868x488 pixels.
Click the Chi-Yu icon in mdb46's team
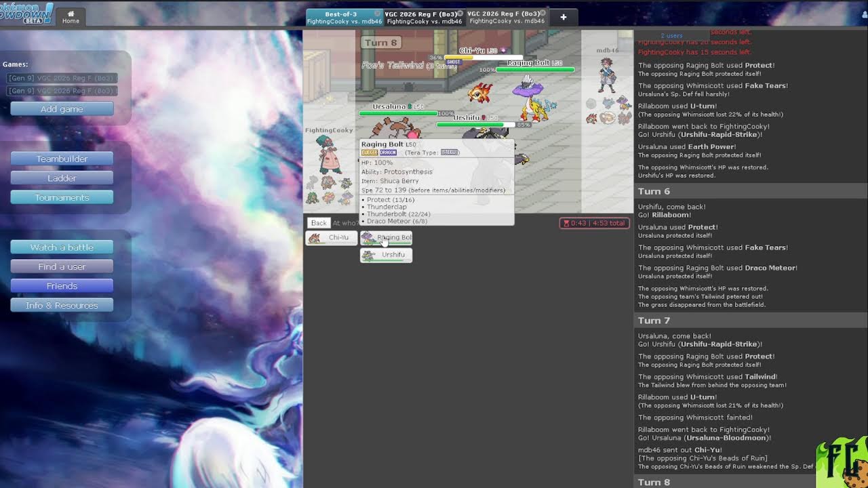[592, 118]
